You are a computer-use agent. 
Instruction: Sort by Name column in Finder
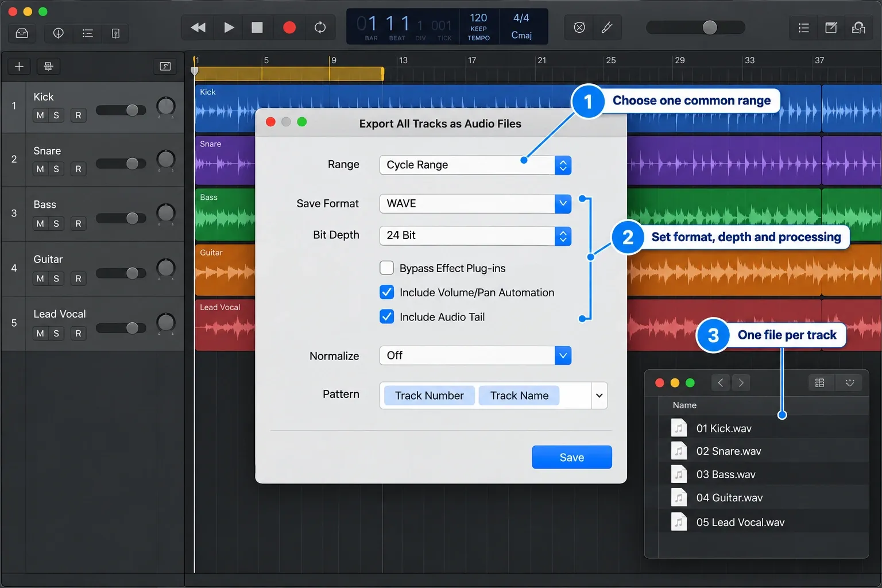684,405
